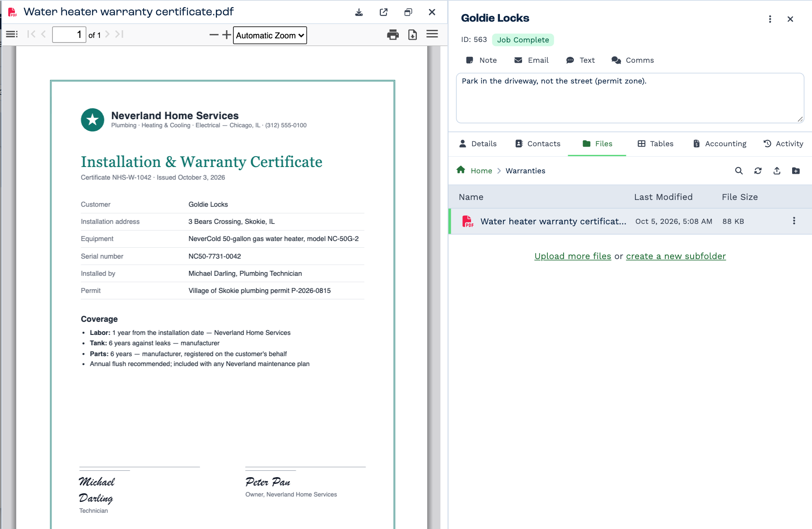Upload a file icon
This screenshot has height=529, width=812.
click(777, 171)
